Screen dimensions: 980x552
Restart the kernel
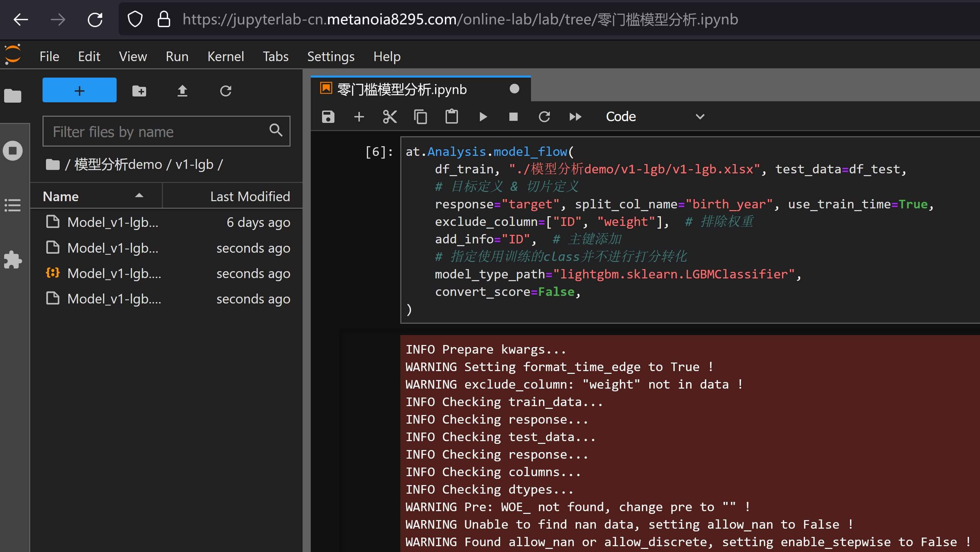point(544,116)
